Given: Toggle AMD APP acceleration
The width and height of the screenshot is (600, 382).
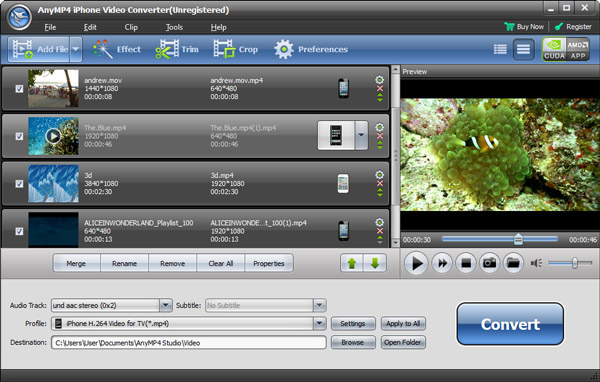Looking at the screenshot, I should [577, 49].
